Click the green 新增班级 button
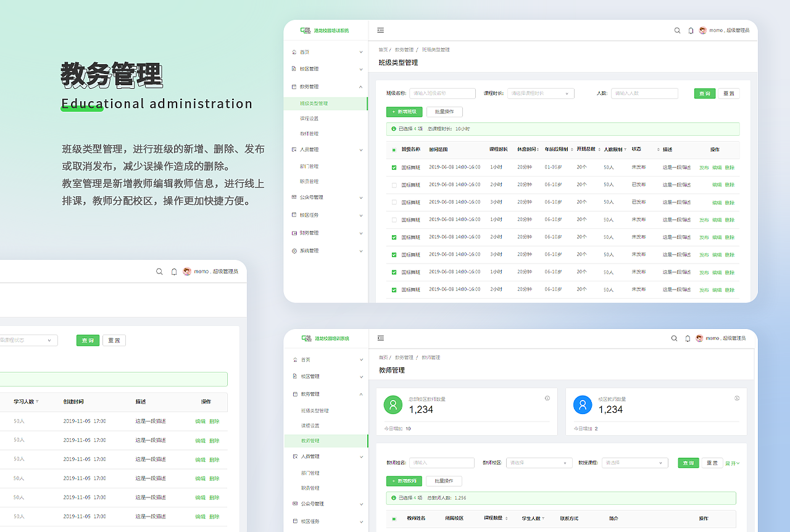This screenshot has height=532, width=790. click(404, 112)
